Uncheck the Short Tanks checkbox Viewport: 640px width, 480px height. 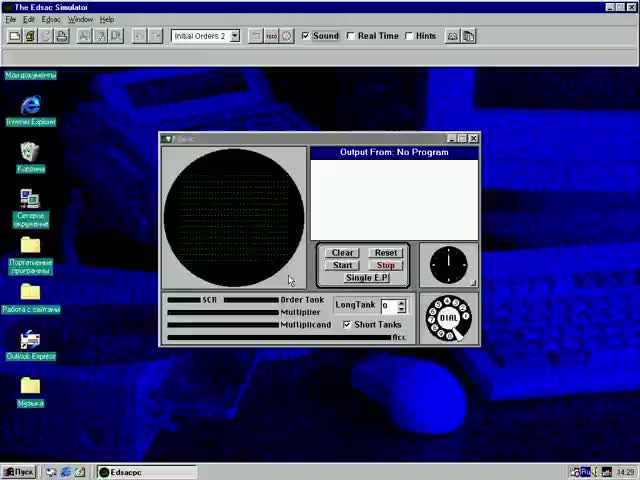[347, 325]
